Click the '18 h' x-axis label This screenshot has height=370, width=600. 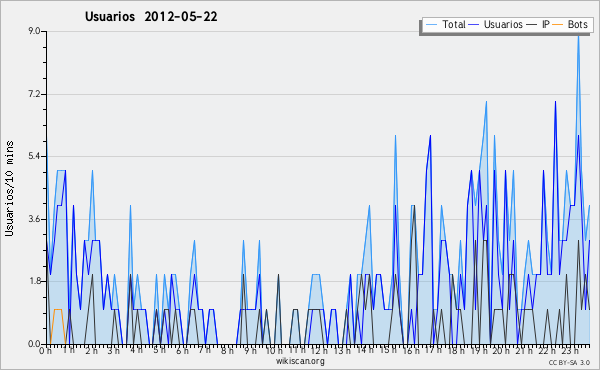click(456, 351)
